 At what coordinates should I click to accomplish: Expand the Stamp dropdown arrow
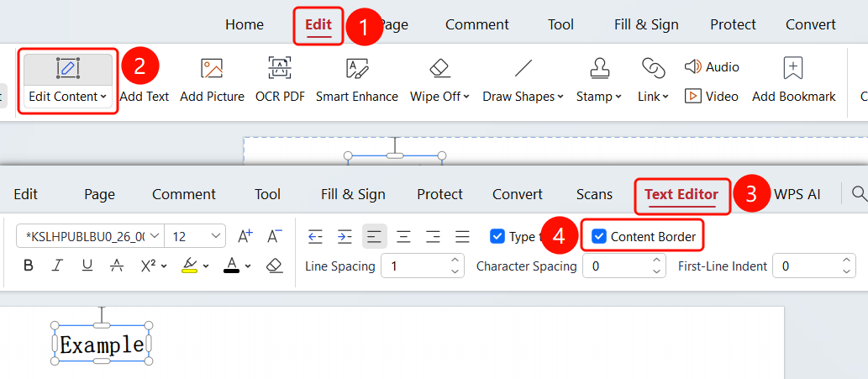point(618,97)
